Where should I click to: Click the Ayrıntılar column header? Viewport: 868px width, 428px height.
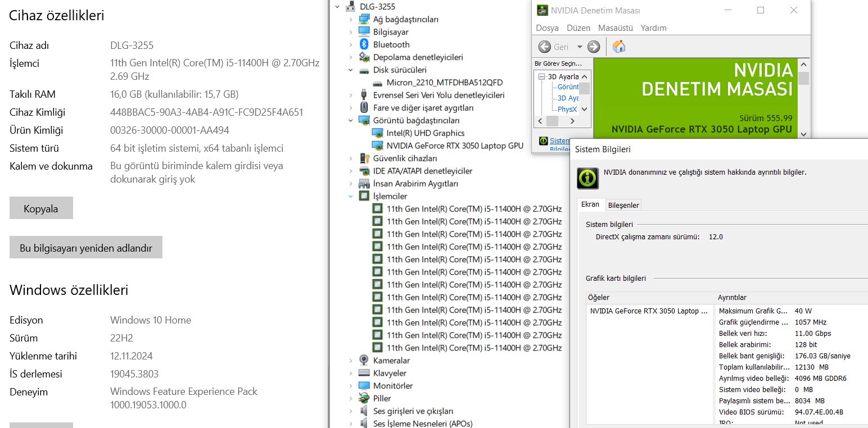pos(791,297)
